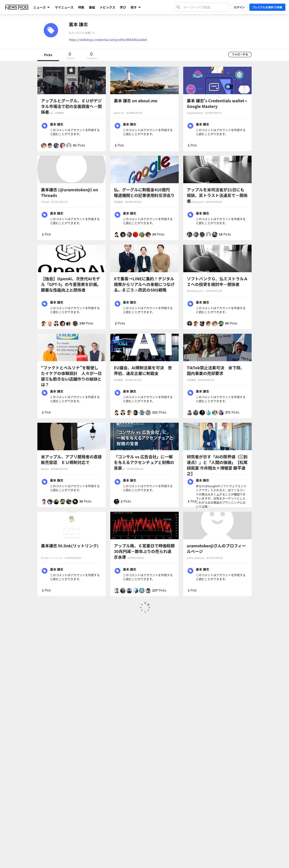Click user tag icon in EU AI regulation card
Screen dimensions: 289x868
117,393
